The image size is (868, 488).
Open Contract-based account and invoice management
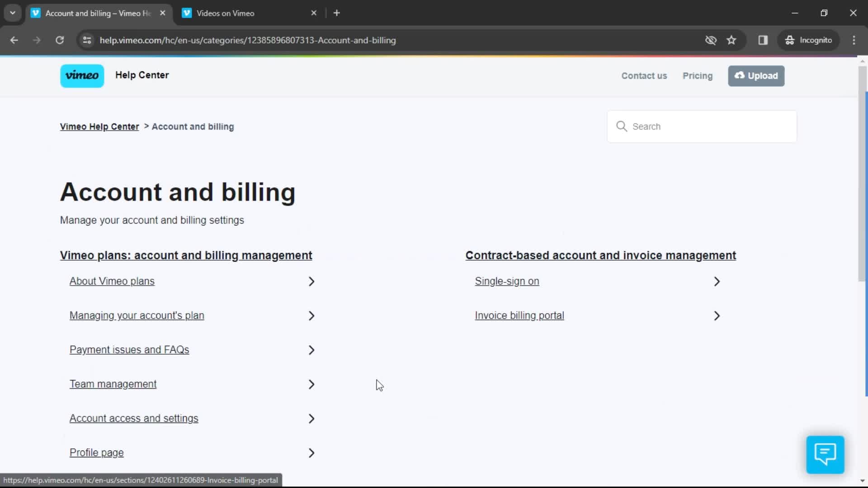pos(601,255)
